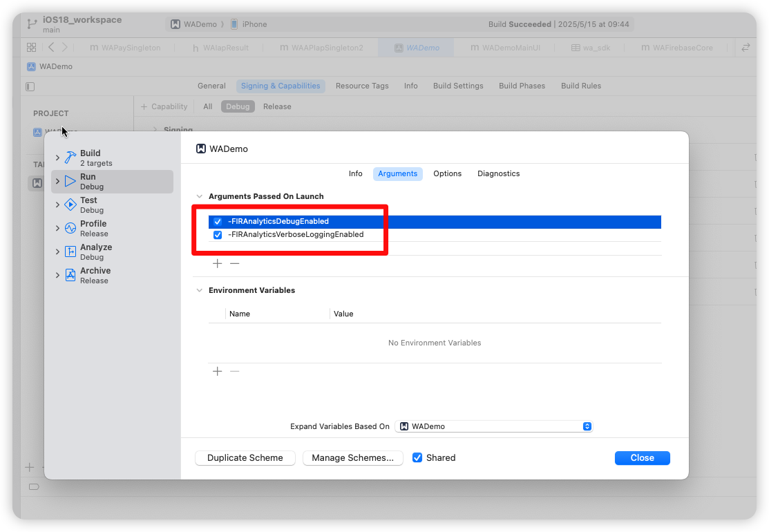Click the Profile instrument icon
769x532 pixels.
click(70, 228)
